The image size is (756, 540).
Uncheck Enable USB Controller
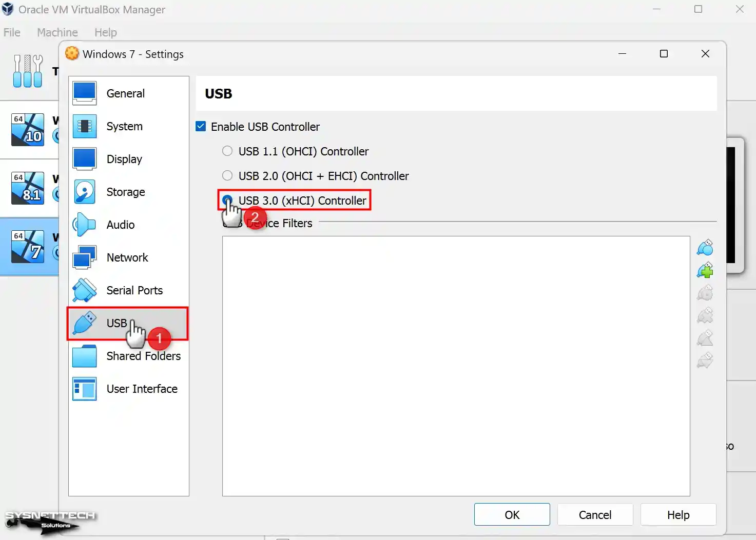tap(201, 126)
